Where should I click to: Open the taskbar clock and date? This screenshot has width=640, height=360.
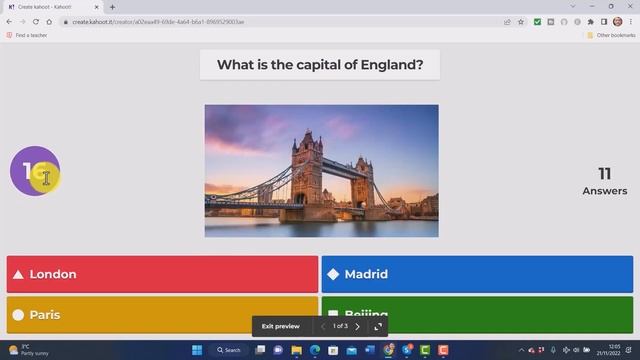pyautogui.click(x=609, y=350)
